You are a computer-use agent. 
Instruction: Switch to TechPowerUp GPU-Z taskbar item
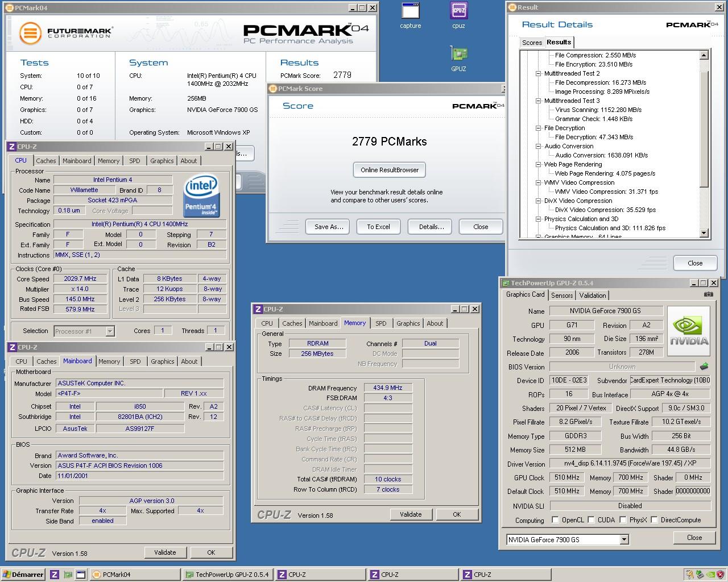pos(227,575)
